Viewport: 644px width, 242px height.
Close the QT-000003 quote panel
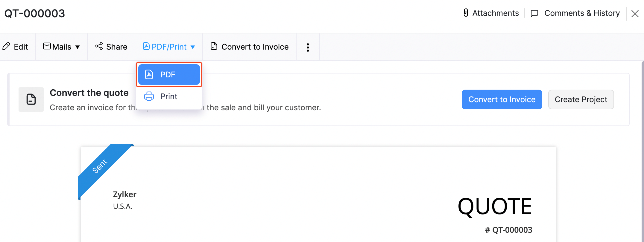click(x=635, y=14)
